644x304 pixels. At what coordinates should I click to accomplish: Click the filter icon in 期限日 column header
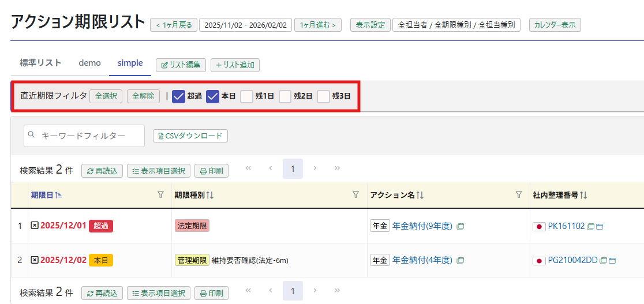160,195
